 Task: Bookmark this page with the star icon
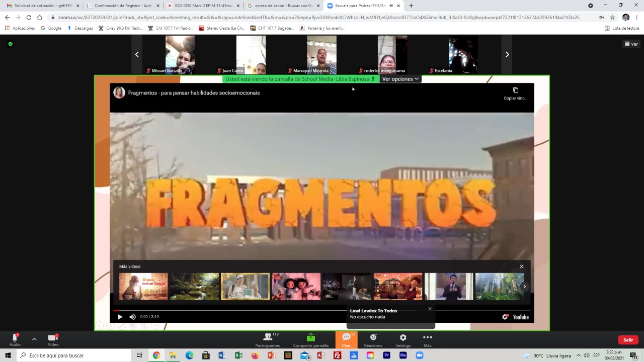click(x=612, y=17)
